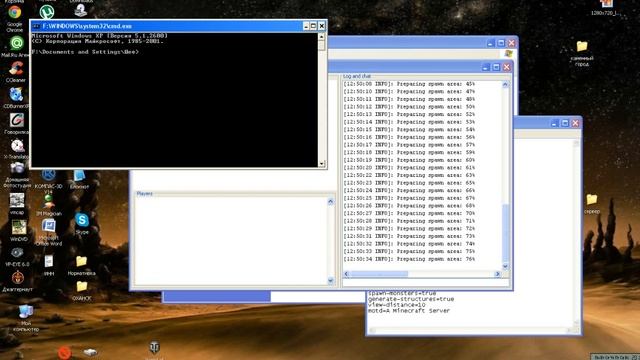
Task: Click the log vertical scrollbar thumb
Action: click(505, 233)
